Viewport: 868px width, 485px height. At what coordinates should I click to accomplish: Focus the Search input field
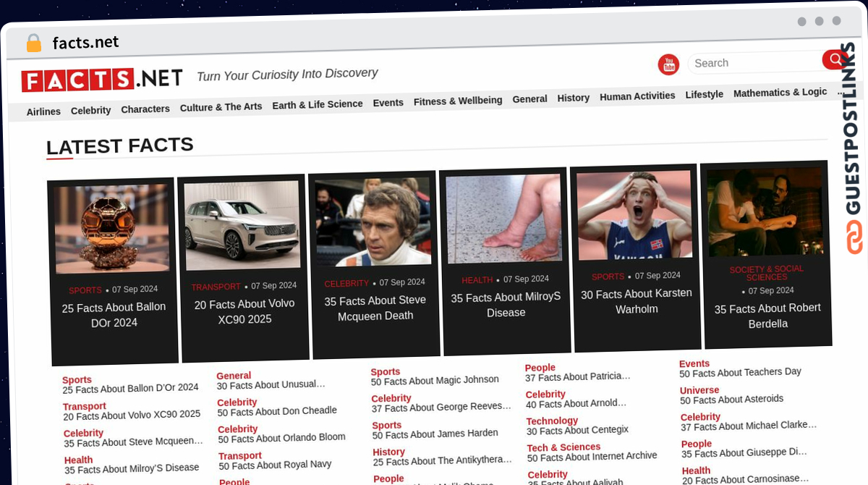755,62
